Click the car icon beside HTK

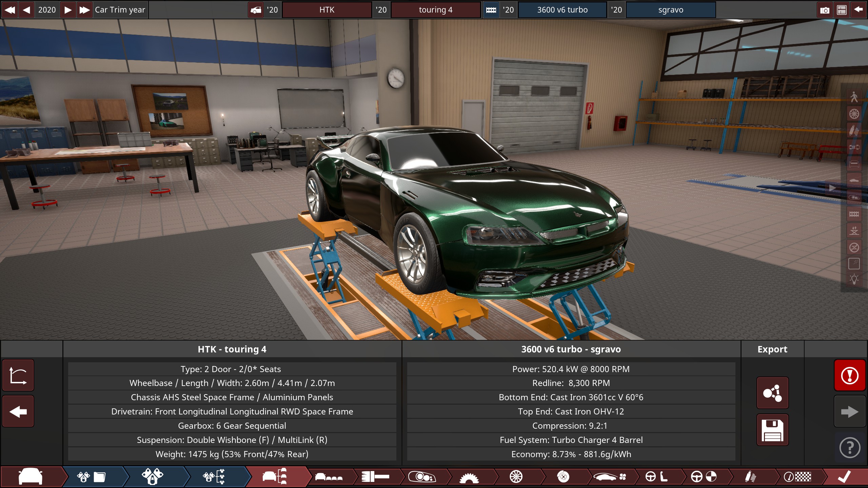(256, 10)
